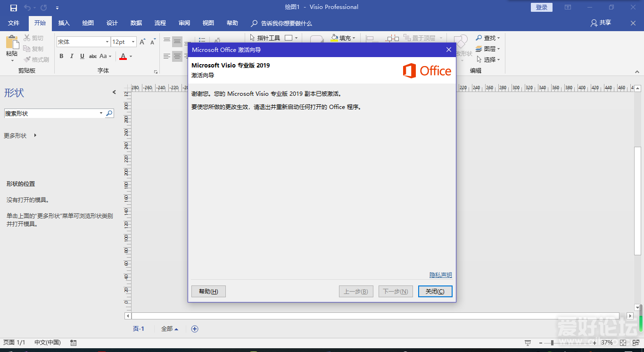Screen dimensions: 644x352
Task: Open the Customize Quick Access Toolbar arrow
Action: [x=57, y=8]
